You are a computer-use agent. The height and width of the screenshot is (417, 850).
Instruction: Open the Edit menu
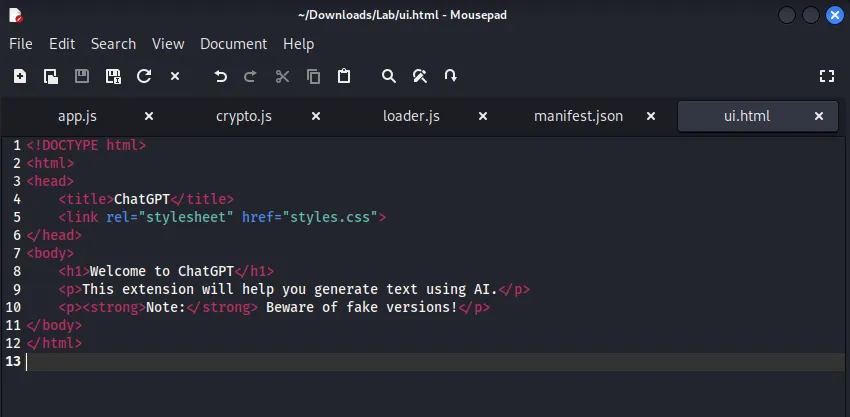click(62, 44)
